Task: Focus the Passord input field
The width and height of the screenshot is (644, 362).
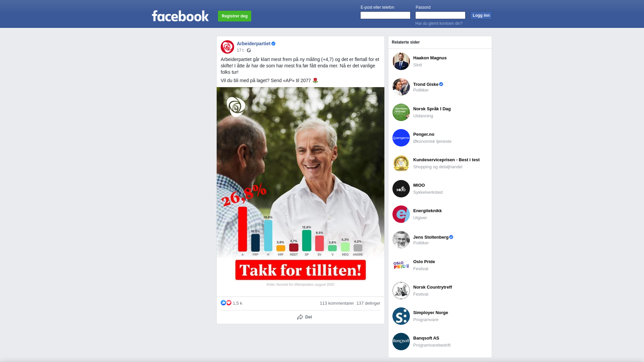Action: pos(440,15)
